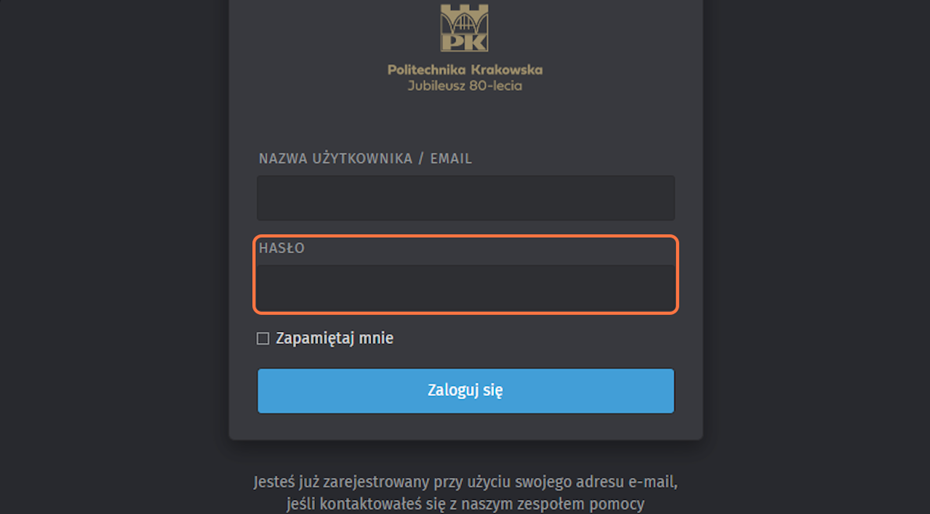Click the "Politechnika Krakowska" logo text
This screenshot has width=930, height=514.
click(465, 70)
